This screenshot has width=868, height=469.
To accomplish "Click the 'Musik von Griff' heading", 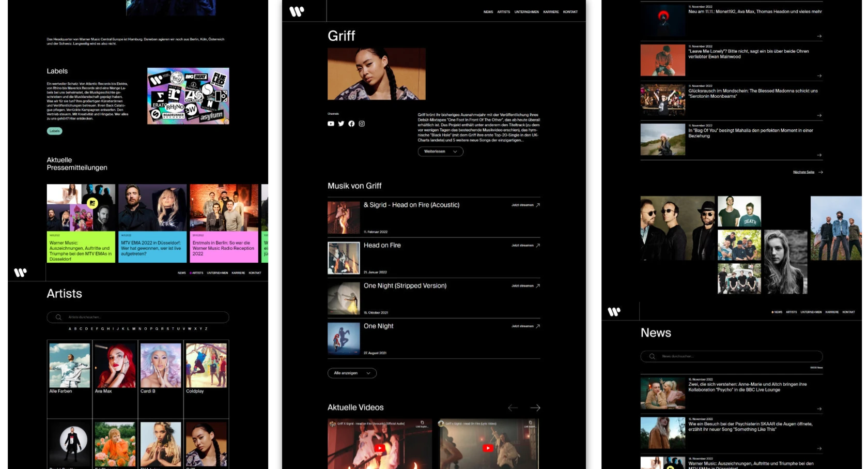I will pos(354,186).
